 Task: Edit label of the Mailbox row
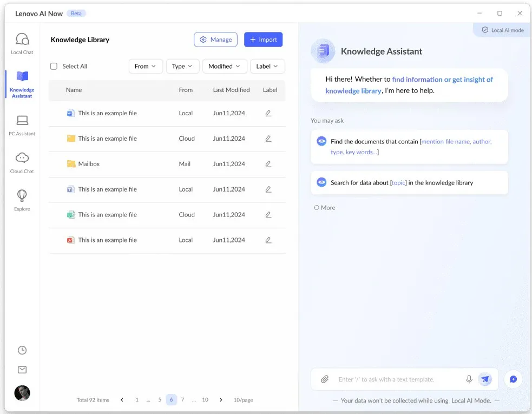click(268, 164)
